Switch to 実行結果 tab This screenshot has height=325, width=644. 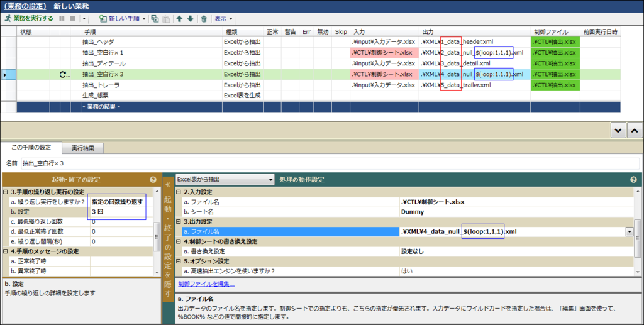coord(82,148)
